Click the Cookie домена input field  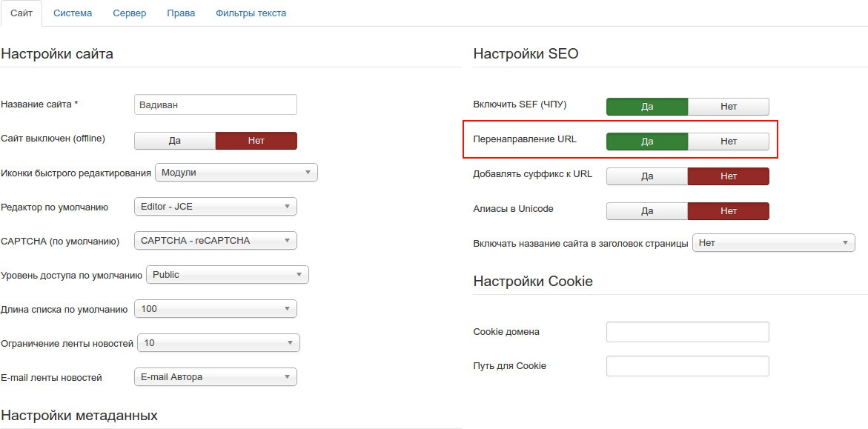(x=688, y=332)
